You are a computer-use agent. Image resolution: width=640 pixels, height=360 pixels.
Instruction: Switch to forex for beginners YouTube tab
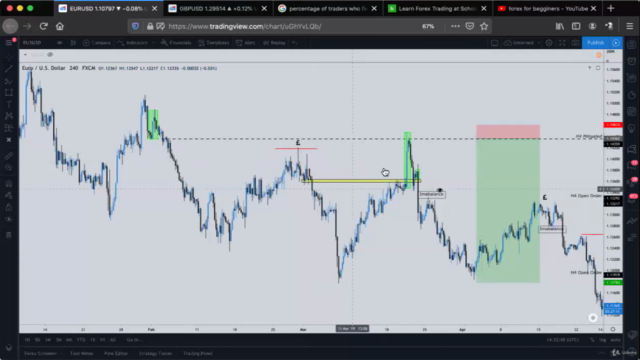[547, 8]
